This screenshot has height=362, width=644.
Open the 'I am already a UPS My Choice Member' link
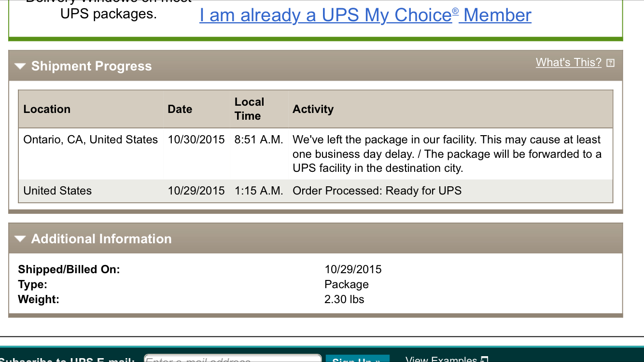365,15
